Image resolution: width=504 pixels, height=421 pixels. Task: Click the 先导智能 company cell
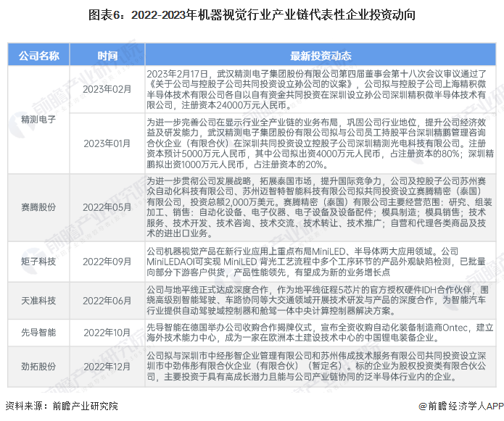[x=38, y=333]
